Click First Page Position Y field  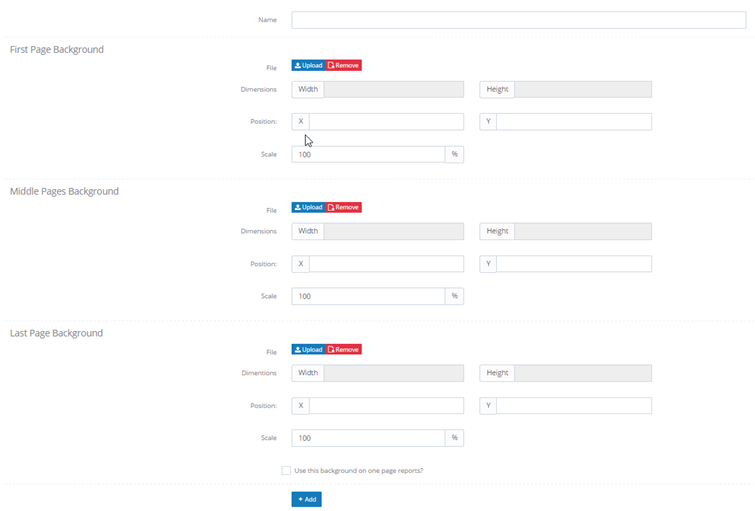pos(574,122)
